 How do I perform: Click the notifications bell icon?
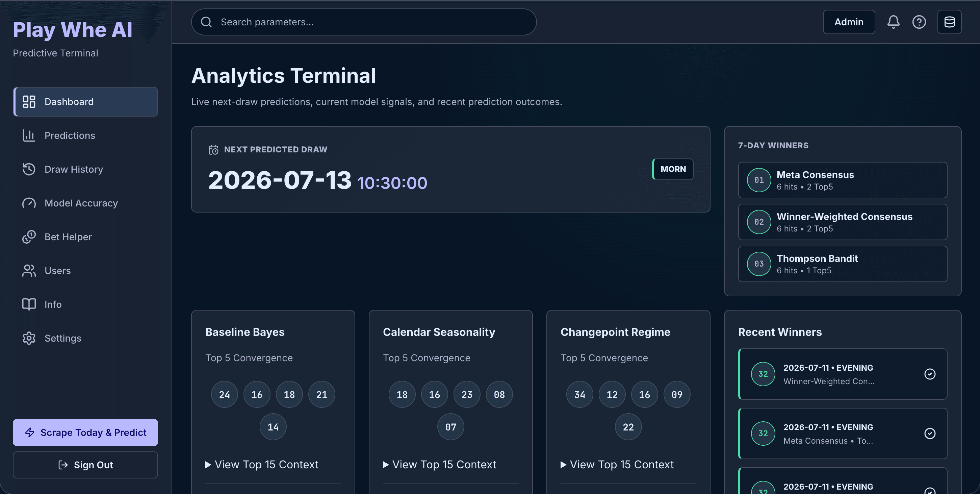[x=893, y=22]
